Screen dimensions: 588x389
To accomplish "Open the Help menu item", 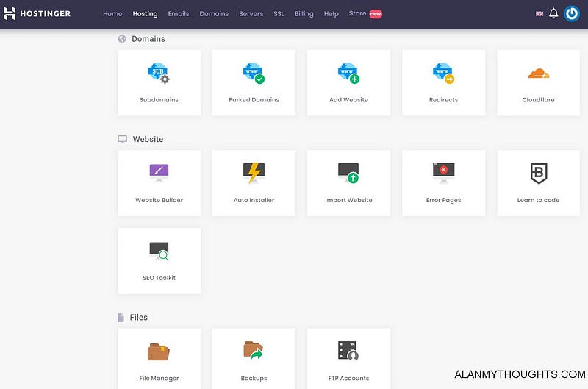I will coord(331,13).
